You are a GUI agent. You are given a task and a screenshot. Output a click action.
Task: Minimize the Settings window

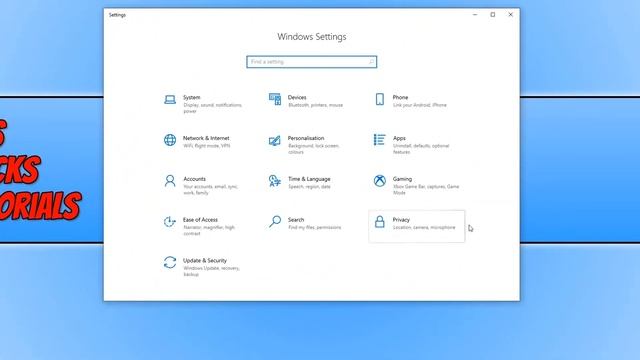(475, 15)
